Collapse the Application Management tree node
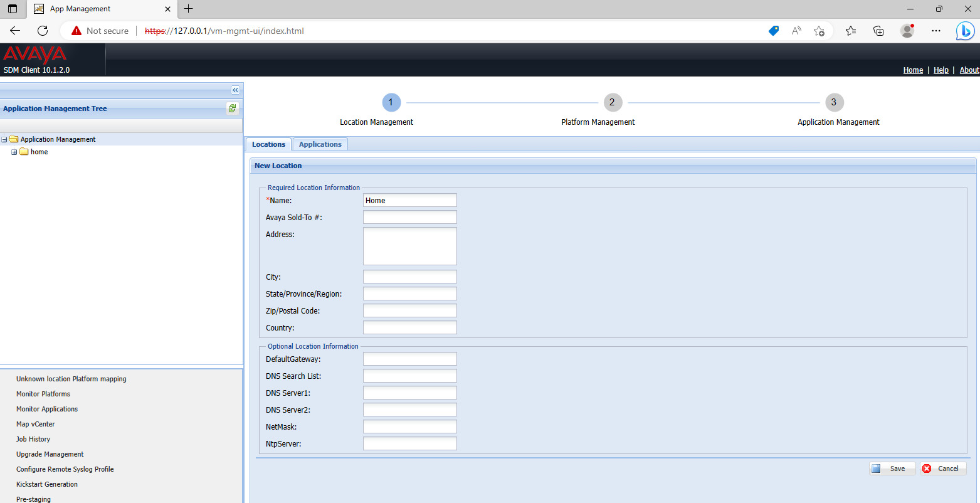The width and height of the screenshot is (980, 503). pyautogui.click(x=4, y=140)
